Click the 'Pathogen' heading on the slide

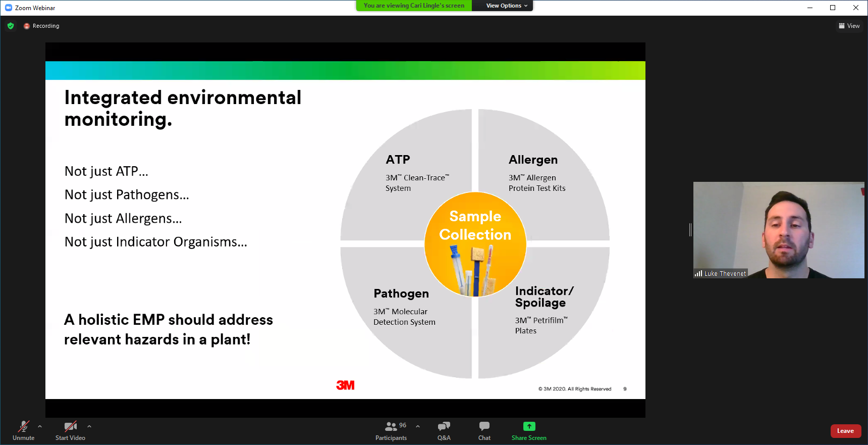[x=401, y=293]
